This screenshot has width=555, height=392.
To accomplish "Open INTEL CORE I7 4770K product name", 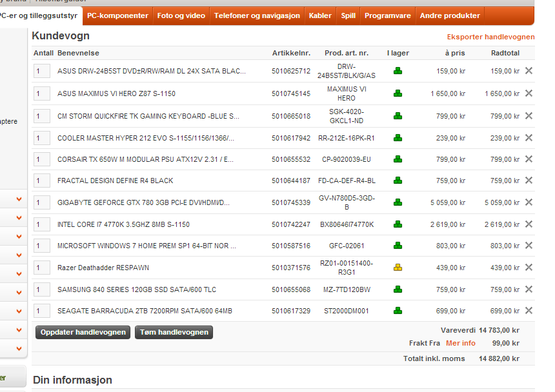I will (123, 224).
